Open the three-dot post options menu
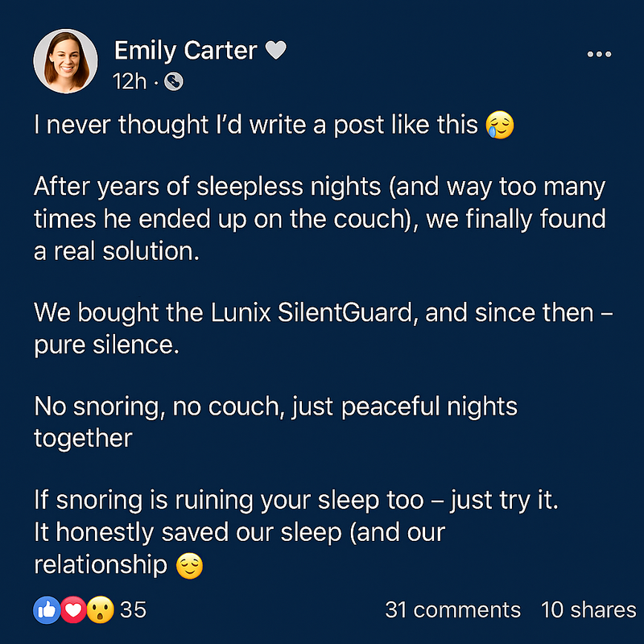The width and height of the screenshot is (644, 644). click(600, 54)
